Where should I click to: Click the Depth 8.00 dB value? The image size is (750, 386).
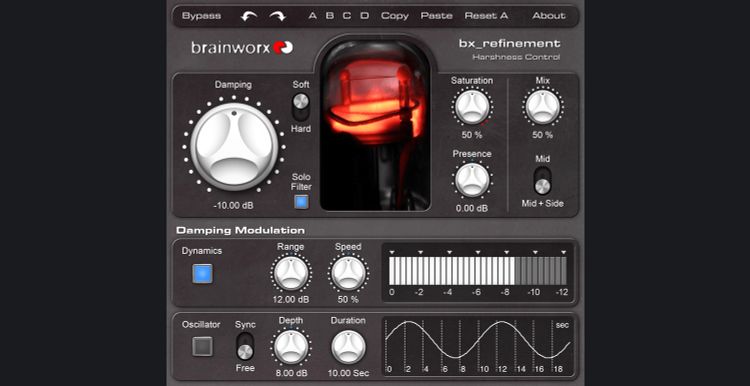coord(291,373)
